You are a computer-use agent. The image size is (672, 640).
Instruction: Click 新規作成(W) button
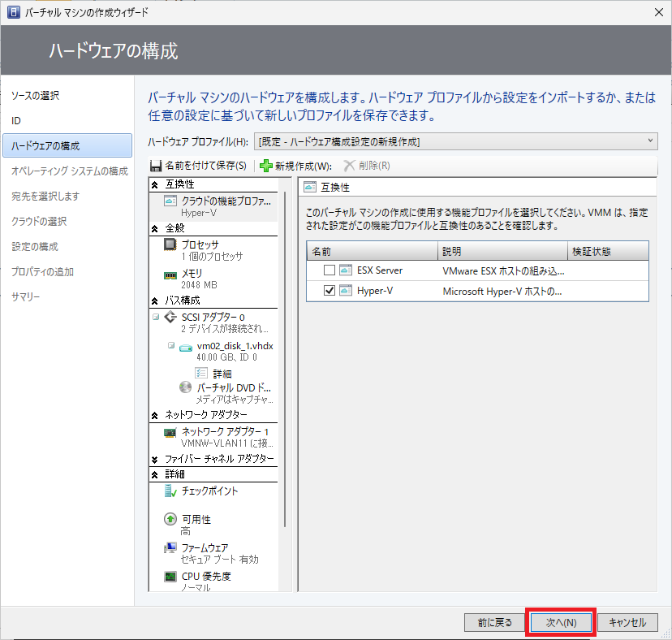pyautogui.click(x=295, y=166)
